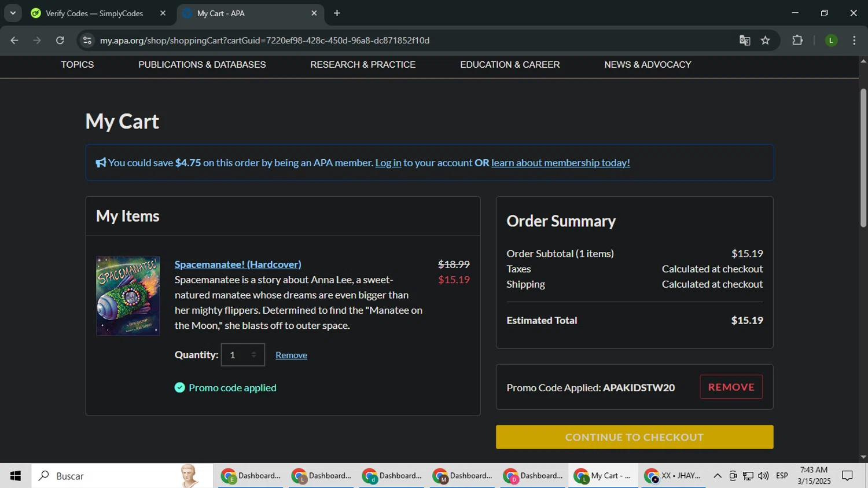Open the browser Extensions menu

[x=797, y=41]
